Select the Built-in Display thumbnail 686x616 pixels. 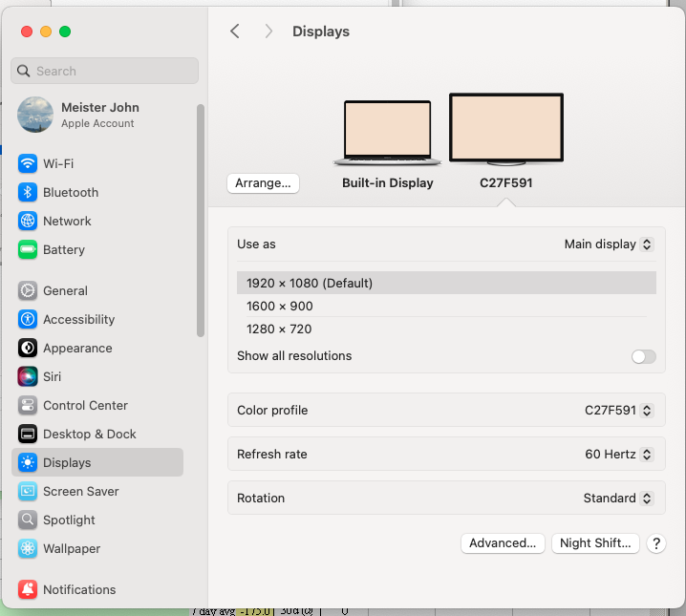pos(387,134)
